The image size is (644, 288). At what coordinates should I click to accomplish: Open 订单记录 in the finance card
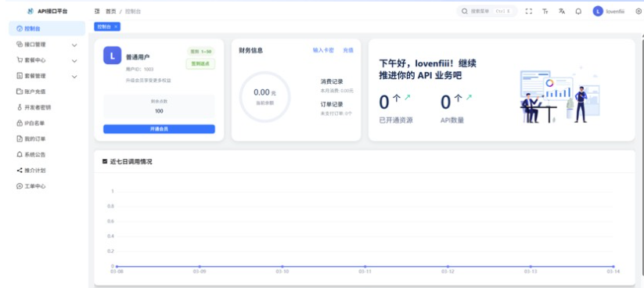tap(332, 104)
